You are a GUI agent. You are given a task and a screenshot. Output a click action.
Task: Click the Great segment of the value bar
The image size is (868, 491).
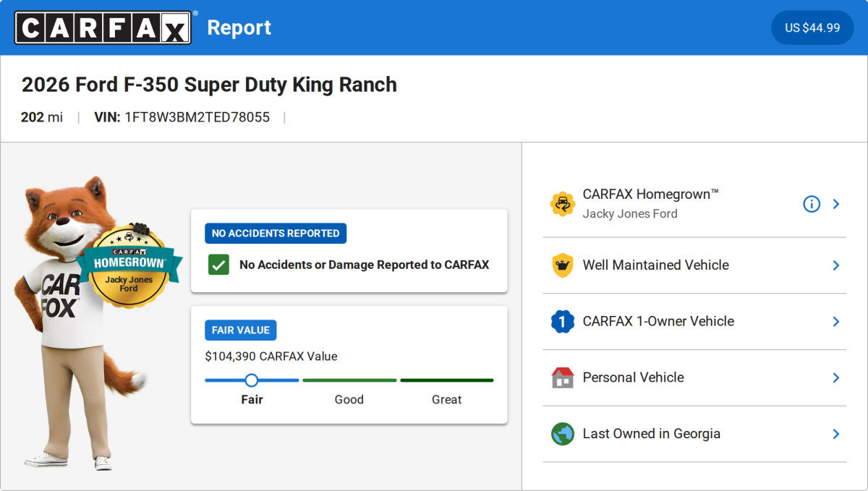[447, 380]
